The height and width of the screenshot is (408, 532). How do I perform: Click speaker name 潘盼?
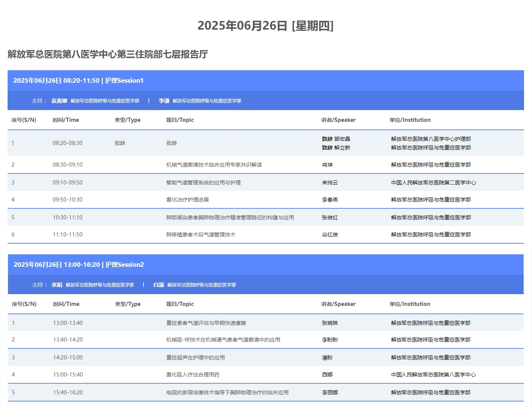coord(327,358)
